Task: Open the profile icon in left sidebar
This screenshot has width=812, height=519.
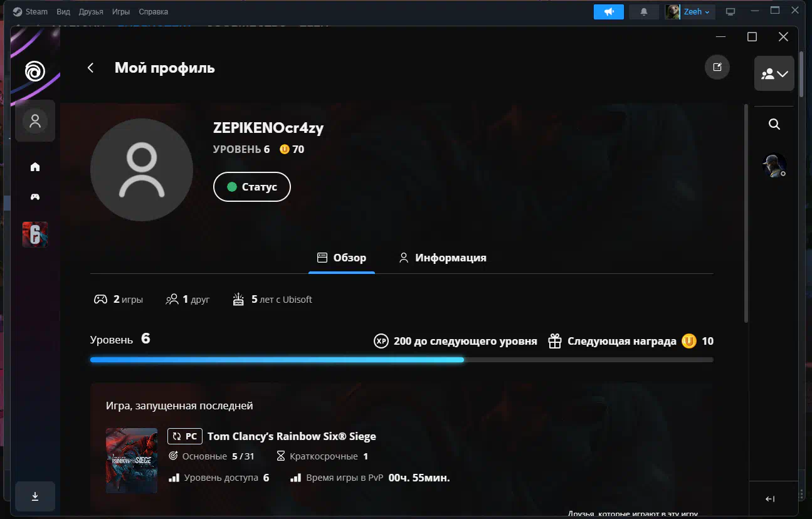Action: pyautogui.click(x=35, y=121)
